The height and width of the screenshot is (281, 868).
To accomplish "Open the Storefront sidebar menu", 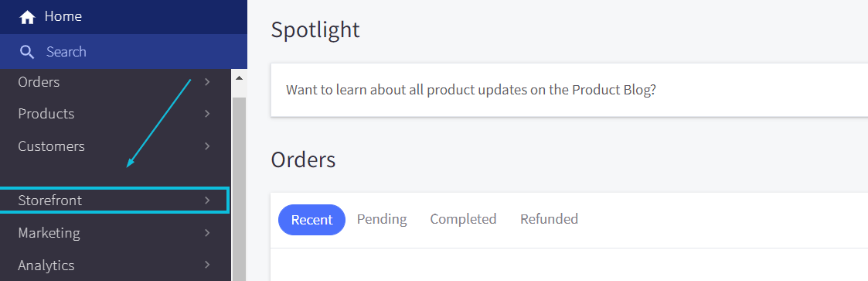I will pos(114,200).
